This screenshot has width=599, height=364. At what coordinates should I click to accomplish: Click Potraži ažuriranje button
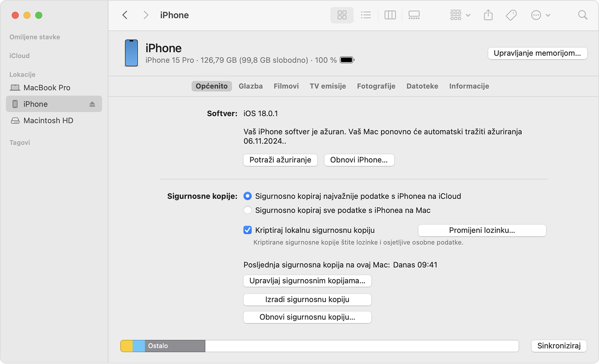pyautogui.click(x=280, y=160)
